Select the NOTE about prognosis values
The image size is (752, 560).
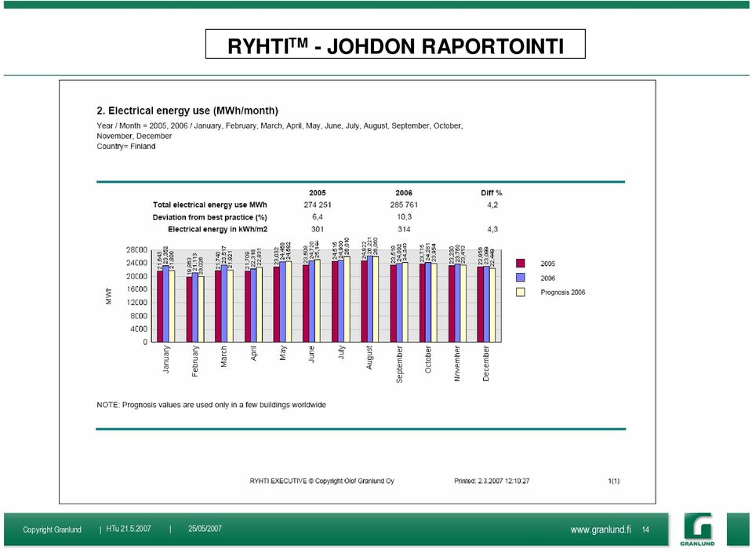[x=211, y=405]
